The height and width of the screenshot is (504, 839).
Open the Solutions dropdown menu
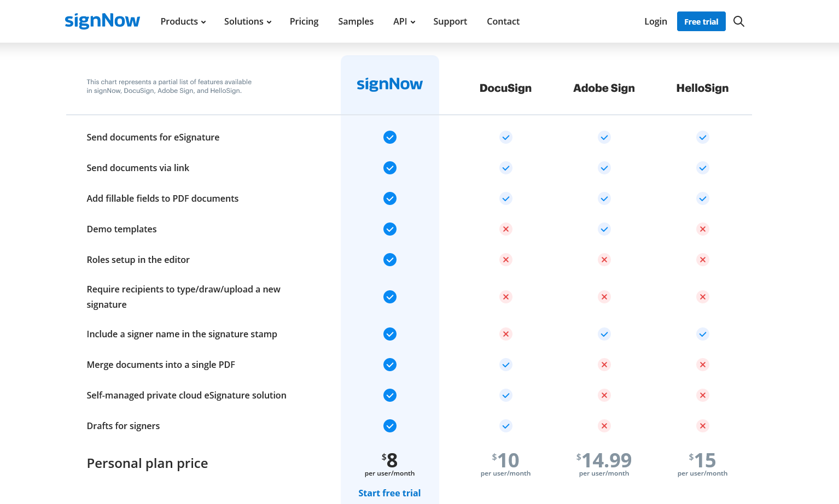(x=248, y=21)
